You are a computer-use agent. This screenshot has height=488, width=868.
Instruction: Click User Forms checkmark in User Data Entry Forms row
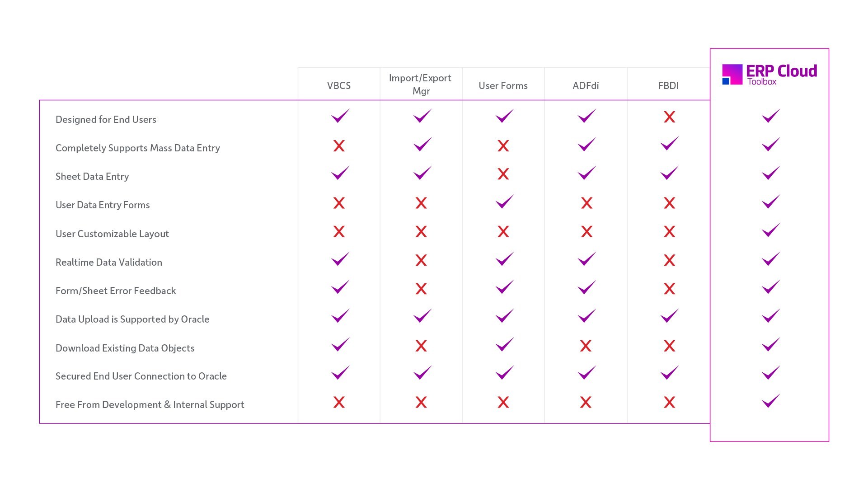coord(504,202)
